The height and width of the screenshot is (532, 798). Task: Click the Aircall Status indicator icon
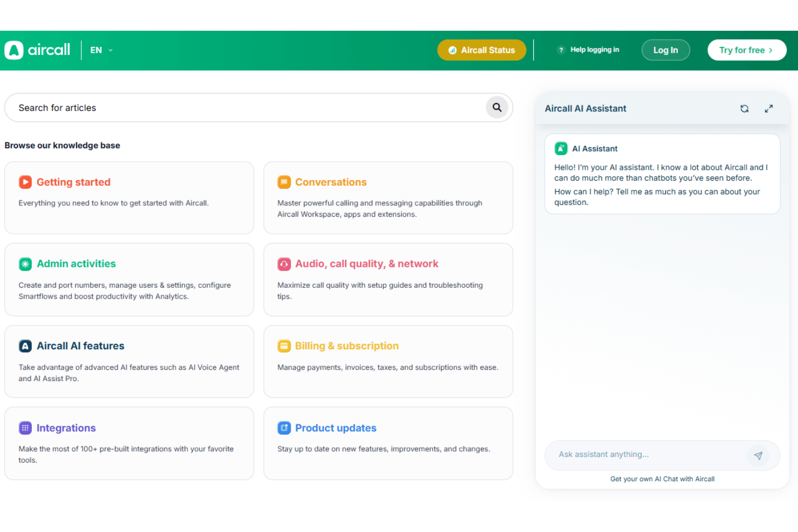[x=452, y=50]
